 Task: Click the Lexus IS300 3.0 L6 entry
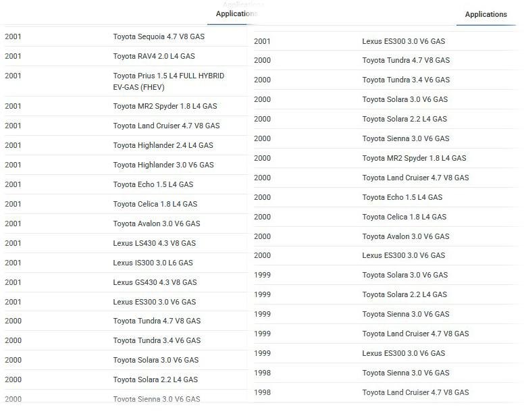tap(126, 263)
